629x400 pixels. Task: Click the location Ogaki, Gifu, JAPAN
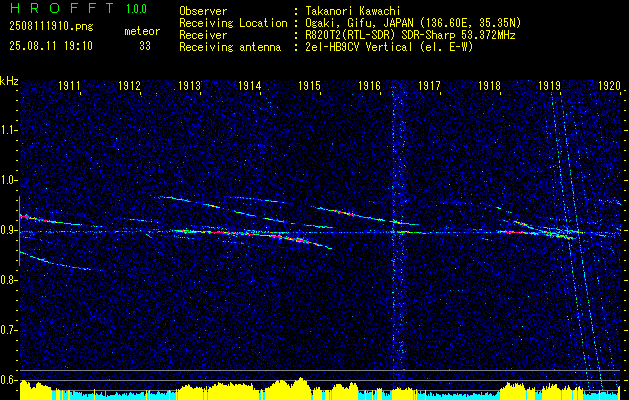pos(359,23)
